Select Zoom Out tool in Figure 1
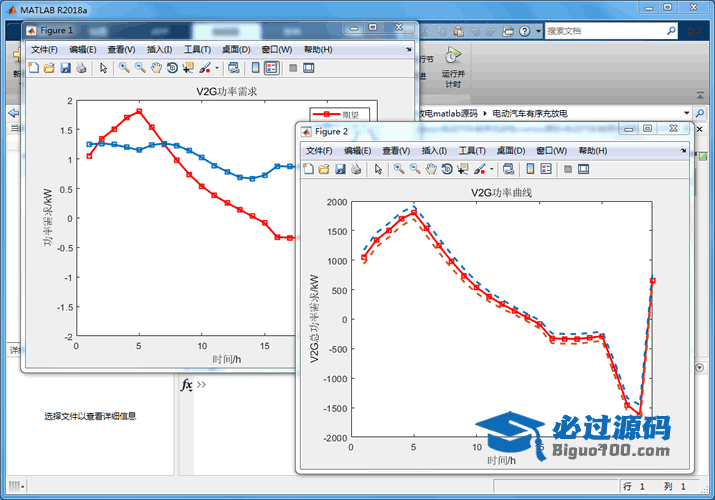Image resolution: width=715 pixels, height=500 pixels. pos(140,68)
